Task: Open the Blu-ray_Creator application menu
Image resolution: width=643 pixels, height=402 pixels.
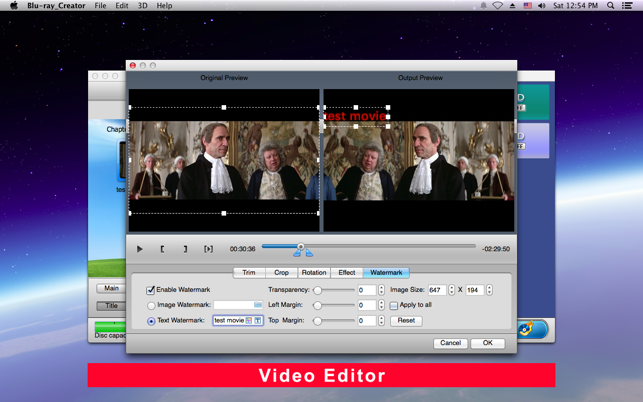Action: tap(56, 6)
